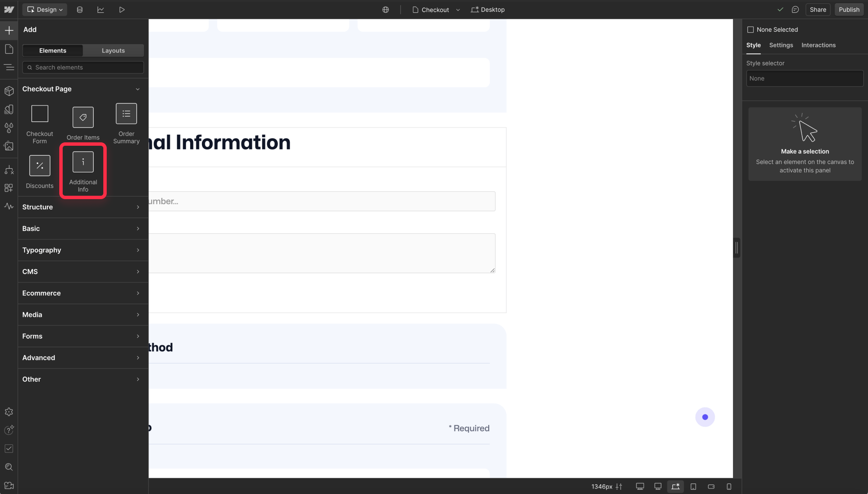Click the canvas width settings icon
The height and width of the screenshot is (494, 868).
619,486
